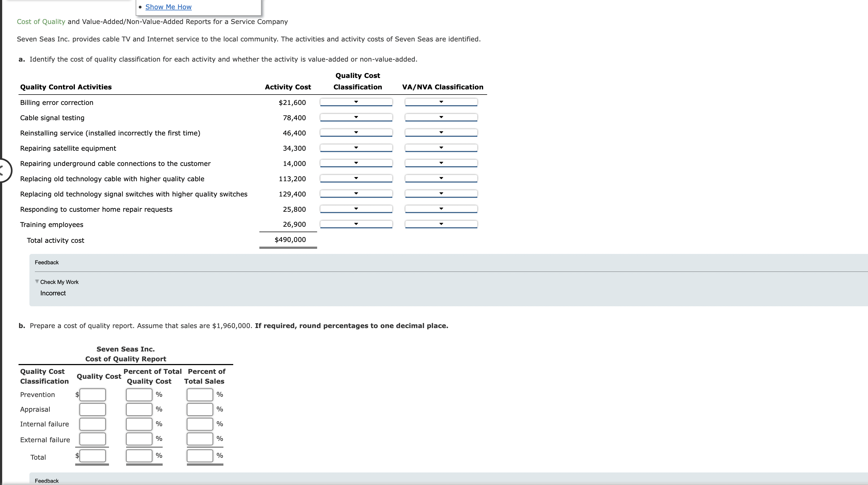The height and width of the screenshot is (485, 868).
Task: Click External failure quality cost input field
Action: coord(92,439)
